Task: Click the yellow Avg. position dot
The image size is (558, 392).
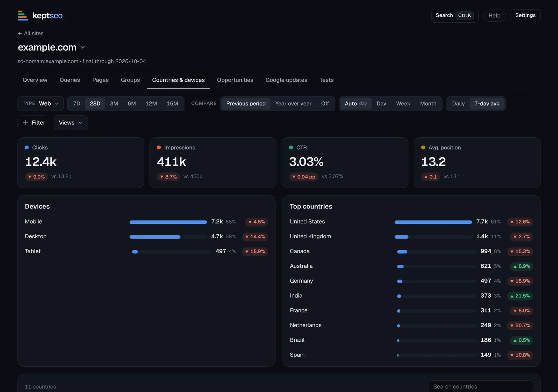Action: coord(423,147)
